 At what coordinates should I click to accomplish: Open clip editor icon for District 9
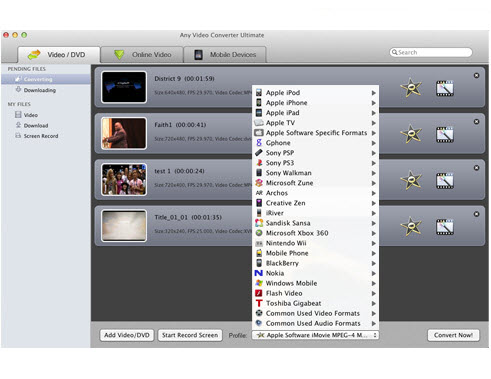445,88
